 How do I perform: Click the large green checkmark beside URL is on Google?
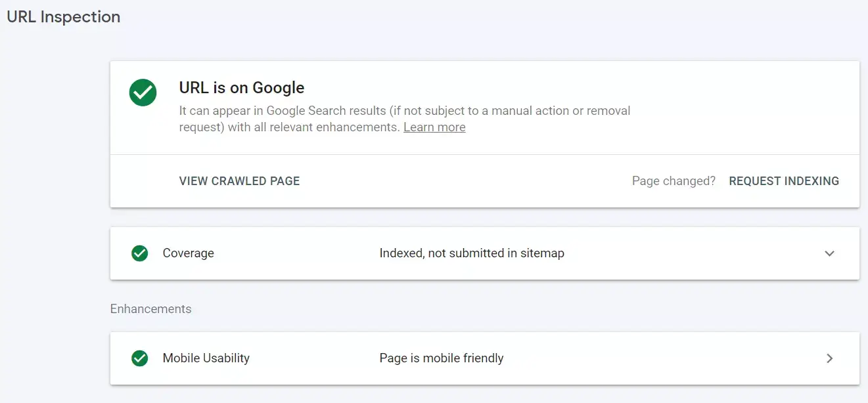point(143,93)
